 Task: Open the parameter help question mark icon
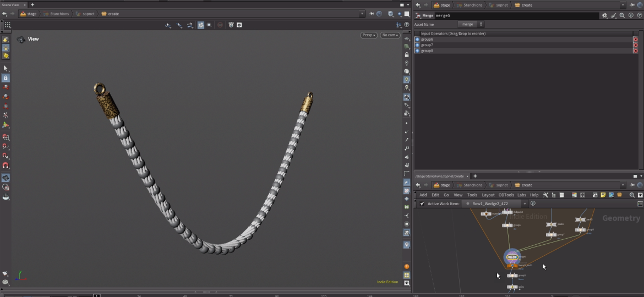(x=638, y=16)
